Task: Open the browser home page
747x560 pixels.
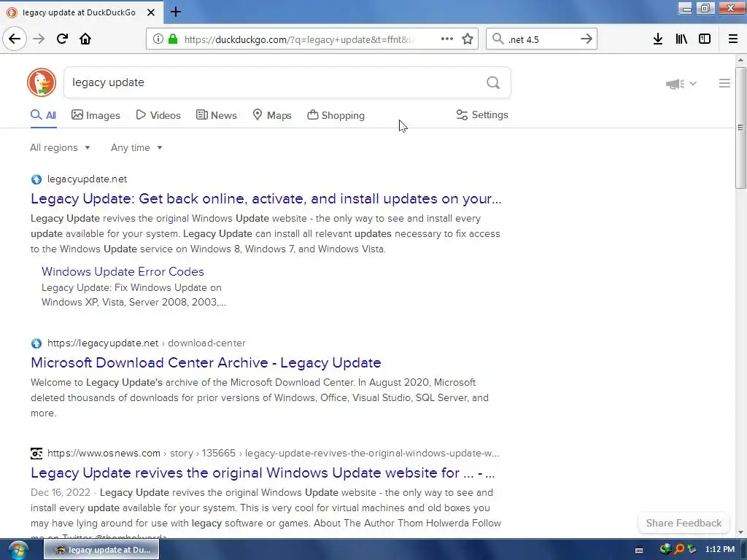Action: [x=85, y=39]
